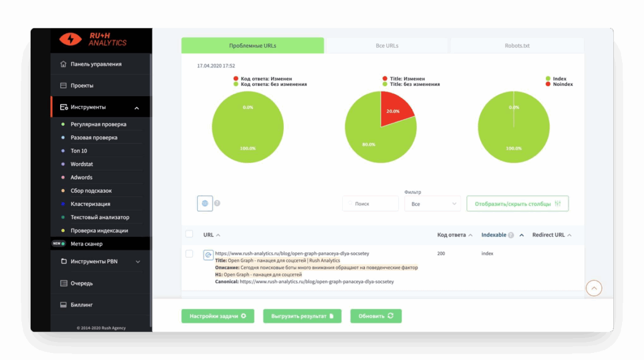Click the Выгрузить результат button
The height and width of the screenshot is (360, 644).
coord(302,316)
